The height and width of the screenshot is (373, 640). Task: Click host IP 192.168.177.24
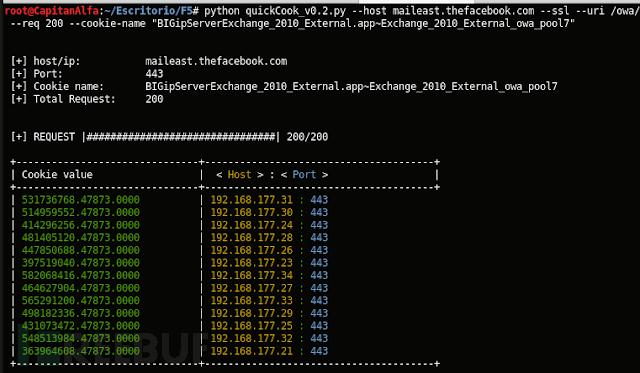pyautogui.click(x=251, y=225)
